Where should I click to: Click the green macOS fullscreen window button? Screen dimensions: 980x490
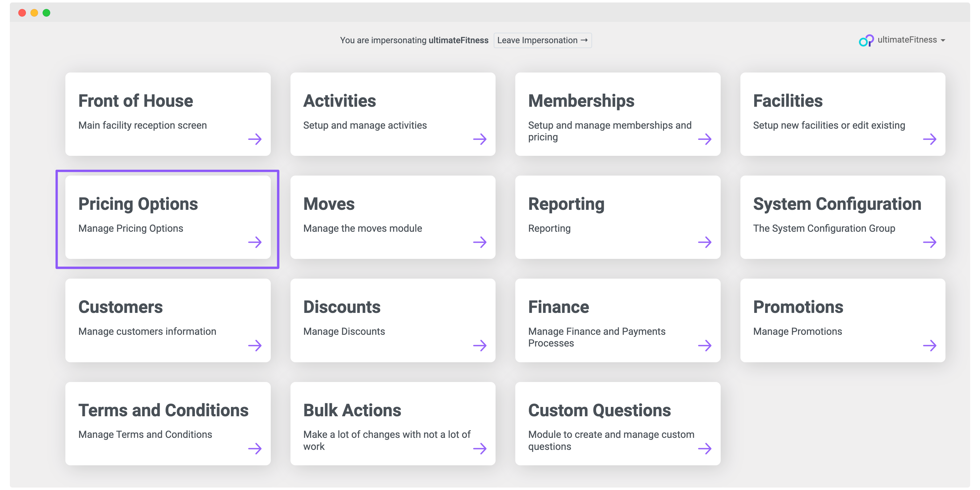click(47, 13)
